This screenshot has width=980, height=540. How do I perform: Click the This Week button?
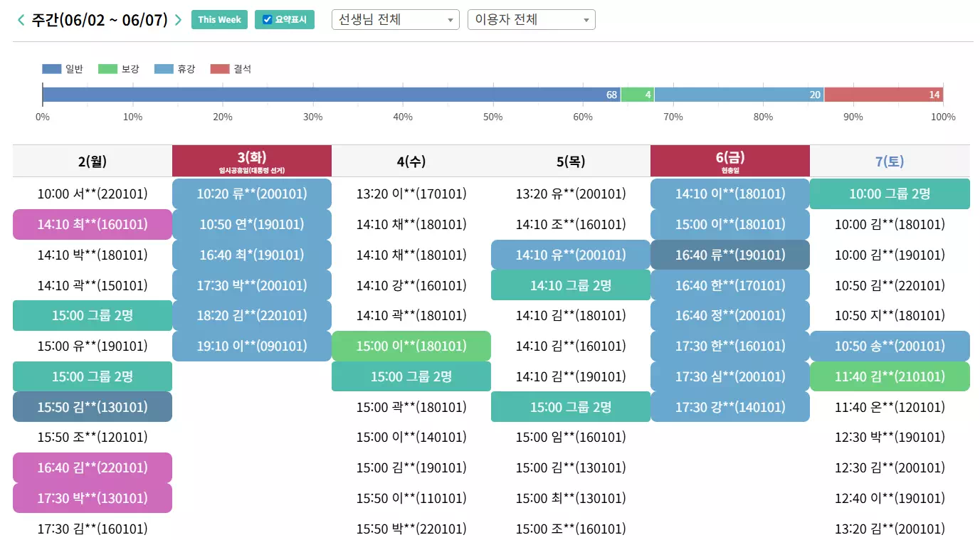(219, 19)
